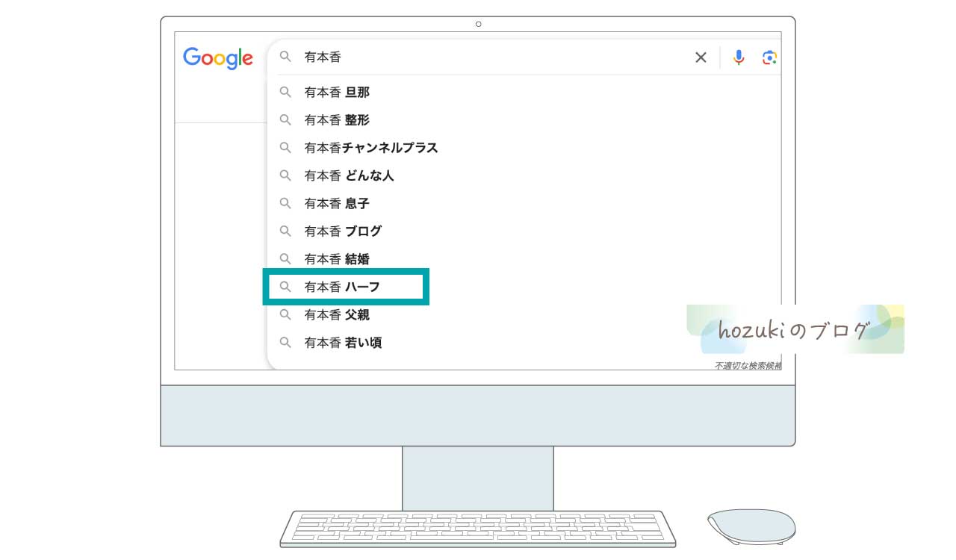956x560 pixels.
Task: Report via 不適切な検索候補 link
Action: pyautogui.click(x=748, y=366)
